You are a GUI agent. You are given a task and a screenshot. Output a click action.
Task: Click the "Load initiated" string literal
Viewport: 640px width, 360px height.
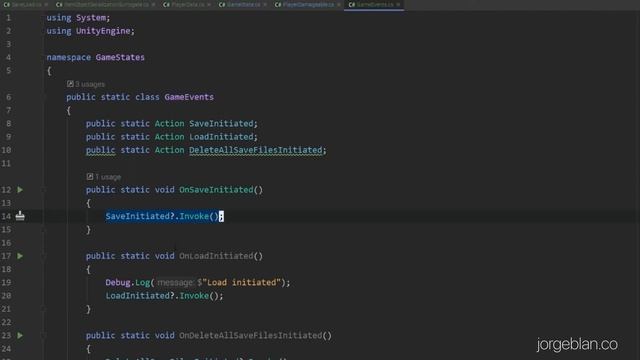point(242,282)
